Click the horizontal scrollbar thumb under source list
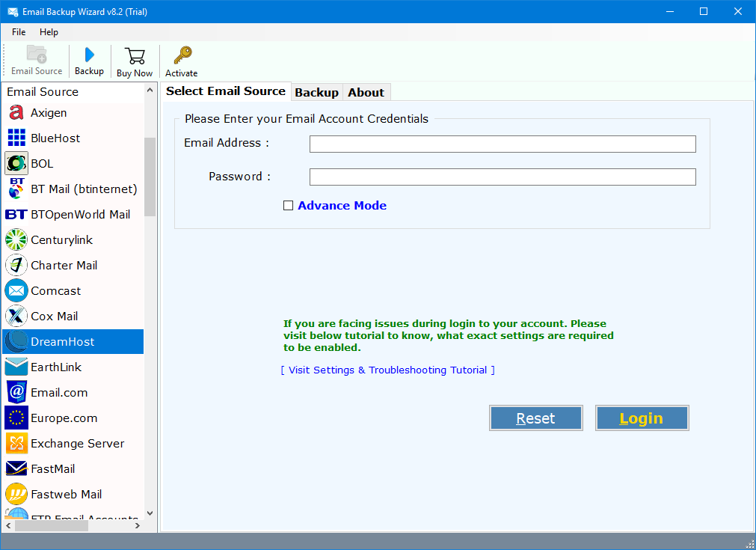 [x=52, y=525]
